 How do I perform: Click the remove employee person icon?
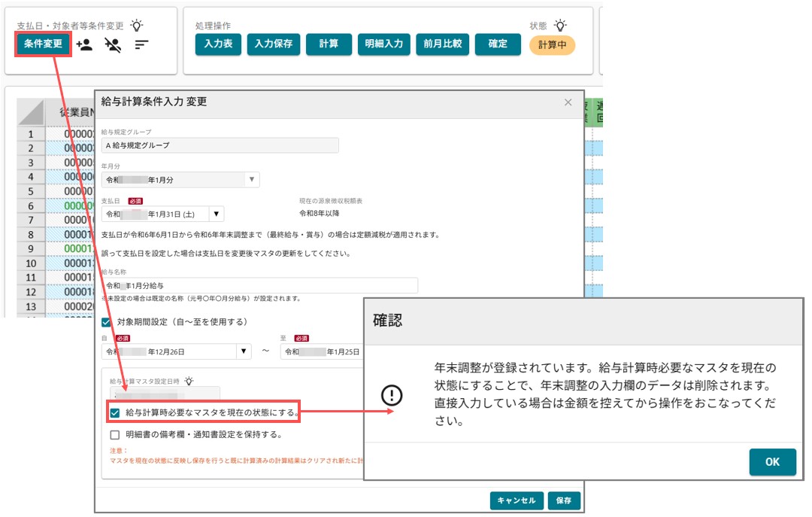click(x=112, y=45)
